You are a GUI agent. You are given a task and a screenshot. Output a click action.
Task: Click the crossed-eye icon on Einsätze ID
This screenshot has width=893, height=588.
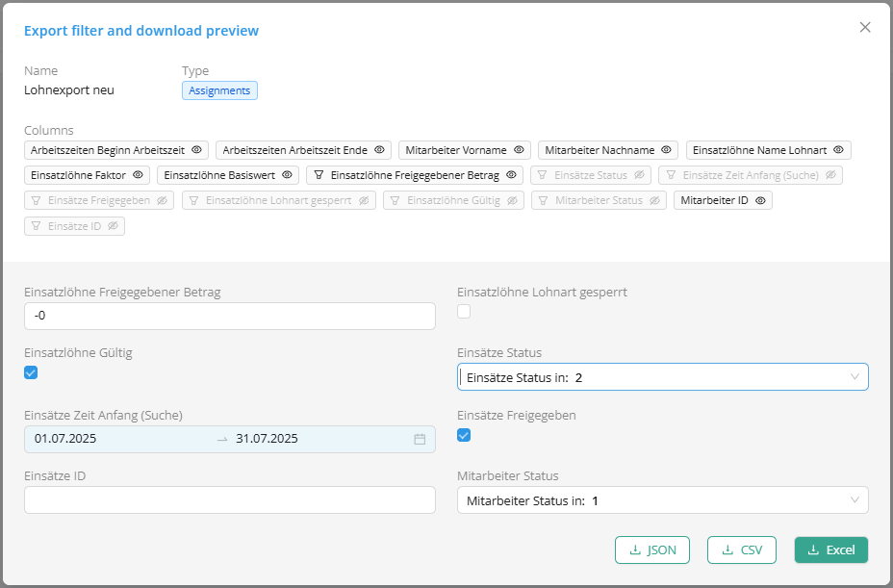coord(113,225)
